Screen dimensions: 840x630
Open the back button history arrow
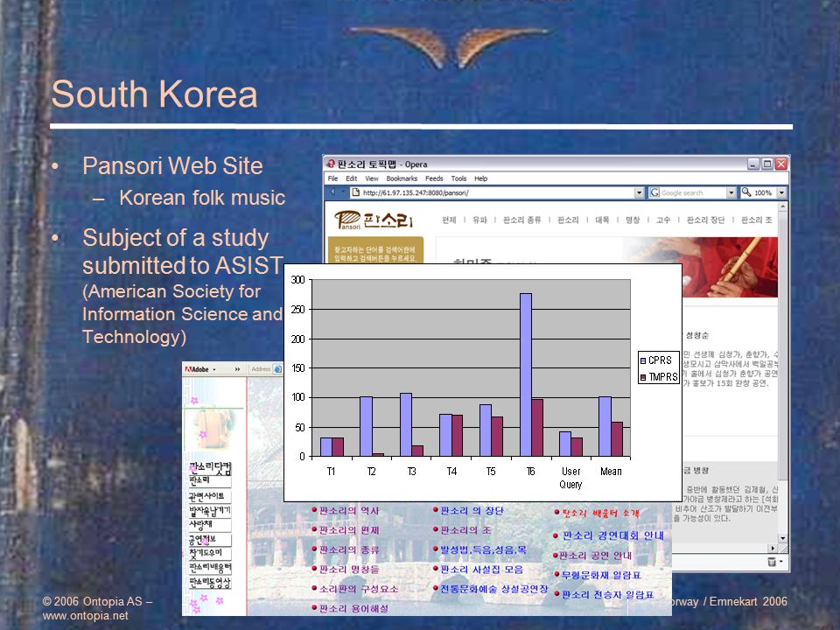point(343,192)
